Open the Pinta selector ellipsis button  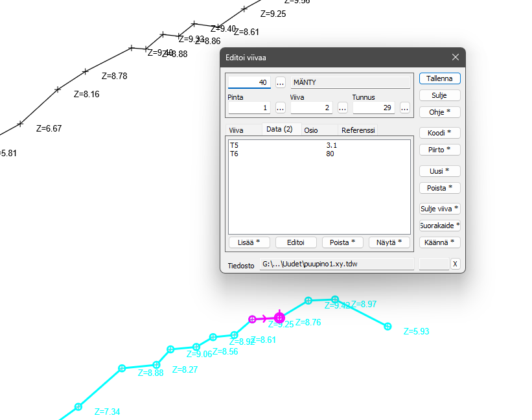coord(281,108)
